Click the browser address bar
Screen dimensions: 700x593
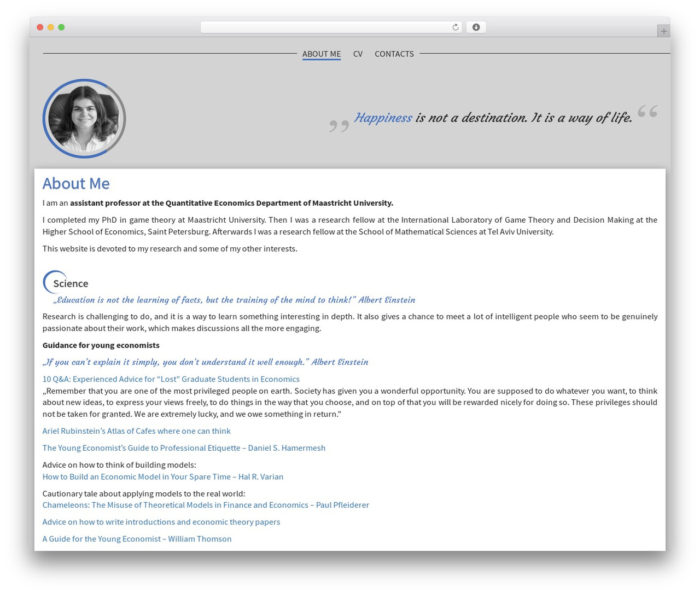331,27
